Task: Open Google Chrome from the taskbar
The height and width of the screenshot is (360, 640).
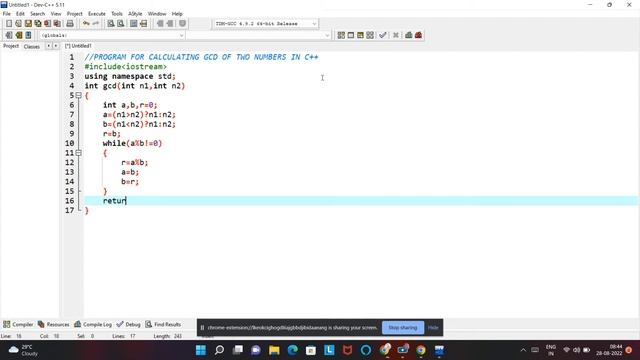Action: [421, 350]
